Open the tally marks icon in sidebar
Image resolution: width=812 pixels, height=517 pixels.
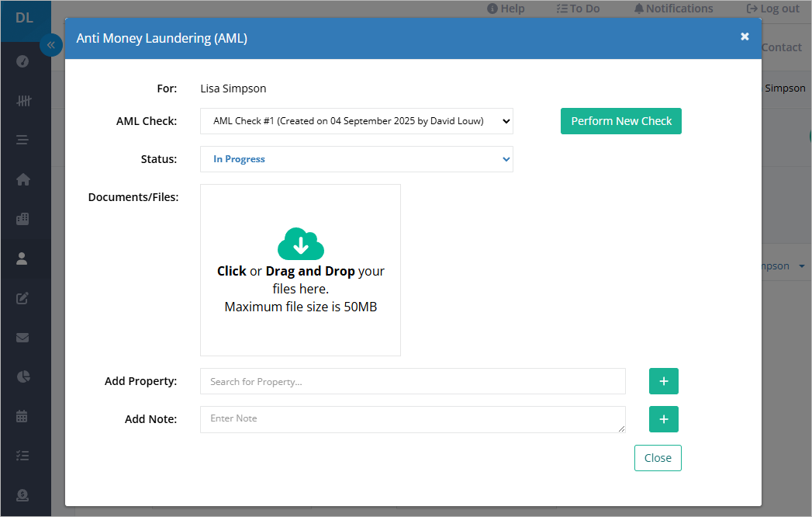coord(23,101)
